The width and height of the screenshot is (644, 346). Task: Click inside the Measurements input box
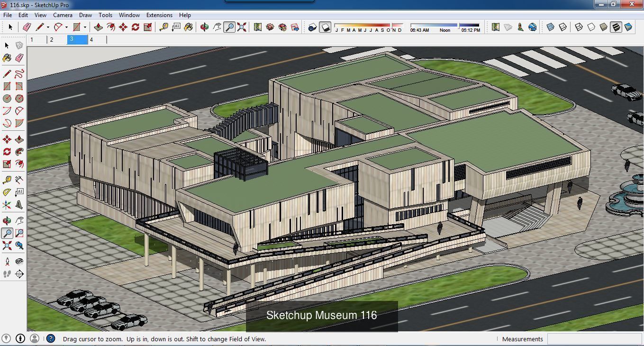(594, 339)
